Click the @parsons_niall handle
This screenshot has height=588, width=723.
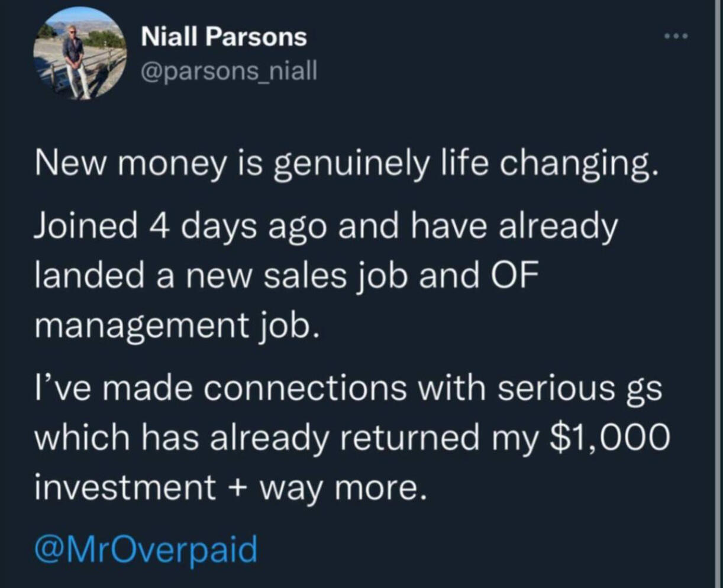coord(229,72)
